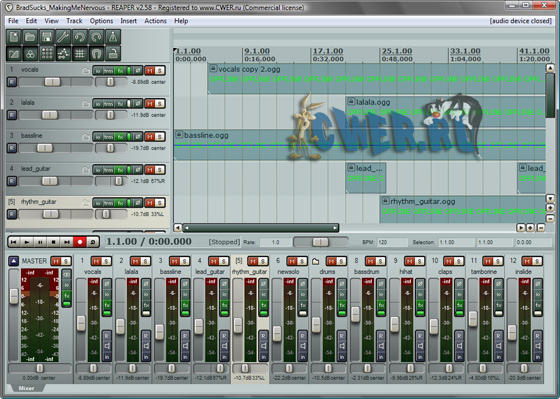
Task: Toggle the grid lines toolbar icon
Action: click(x=80, y=54)
